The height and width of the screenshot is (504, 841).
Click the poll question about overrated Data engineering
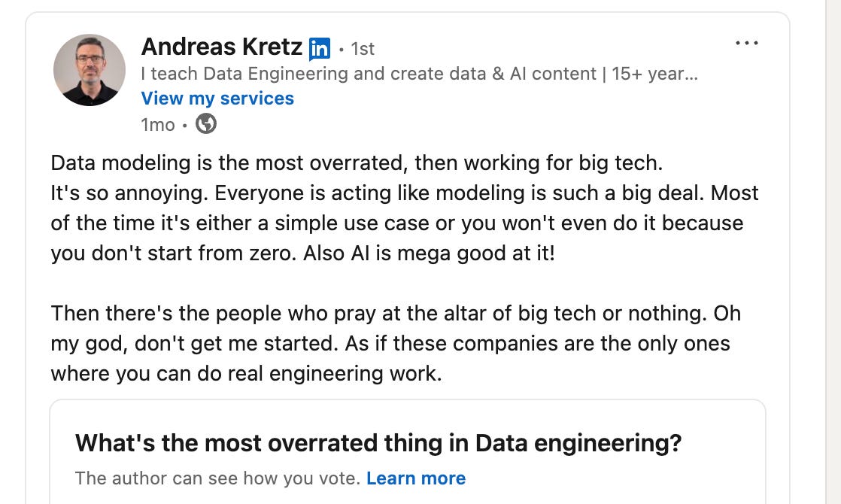click(378, 443)
